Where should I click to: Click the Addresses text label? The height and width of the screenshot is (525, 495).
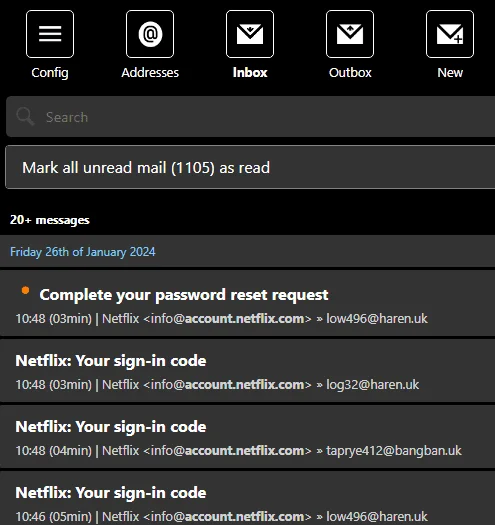pos(150,72)
